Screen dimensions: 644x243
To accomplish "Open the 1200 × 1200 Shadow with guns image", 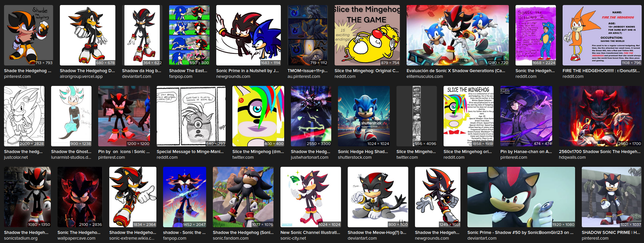I will tap(124, 116).
